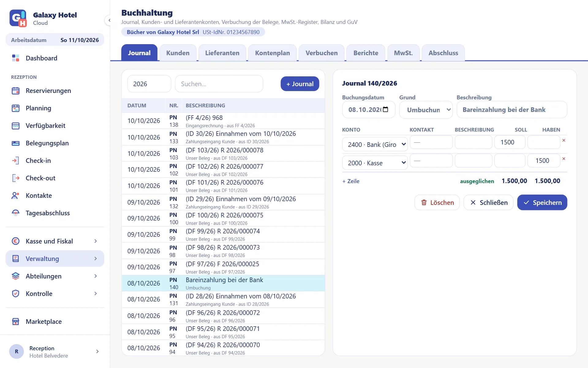Viewport: 588px width, 368px height.
Task: Click the Kontrolle shield icon
Action: (16, 294)
